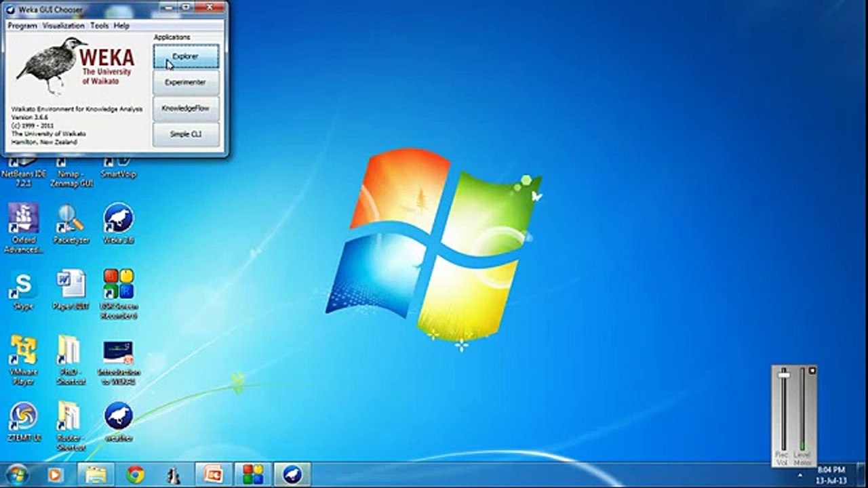Launch the Weka Explorer application
The height and width of the screenshot is (488, 868).
click(186, 56)
